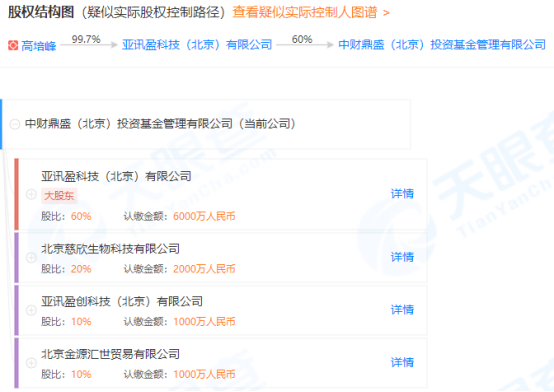Viewport: 554px width, 392px height.
Task: Click the 99.7% share label on path
Action: [x=86, y=39]
